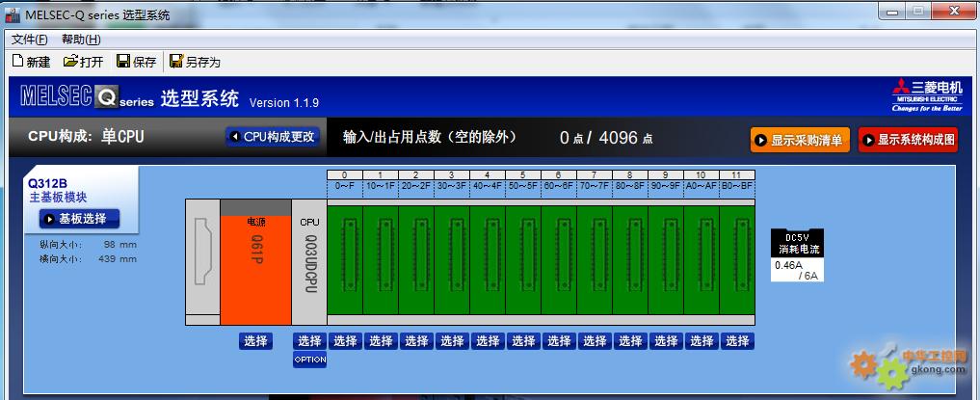Select empty green slot 5 (50~5F)
Image resolution: width=980 pixels, height=400 pixels.
pos(523,260)
